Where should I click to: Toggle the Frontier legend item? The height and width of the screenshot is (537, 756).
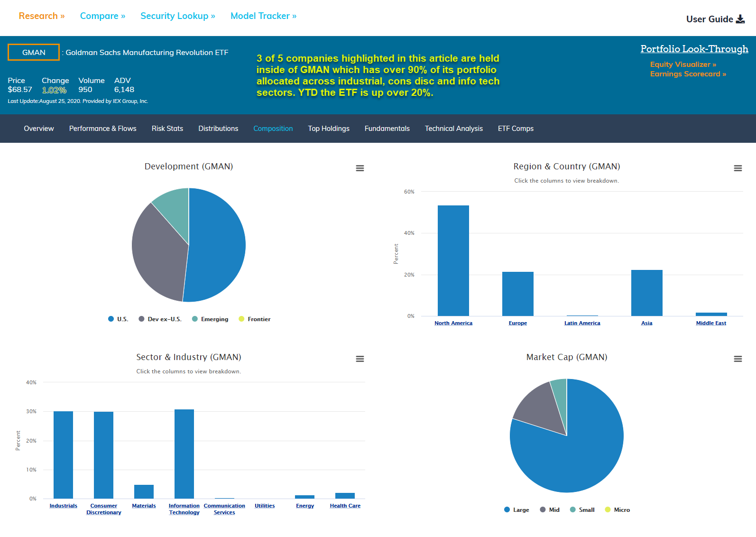tap(255, 319)
